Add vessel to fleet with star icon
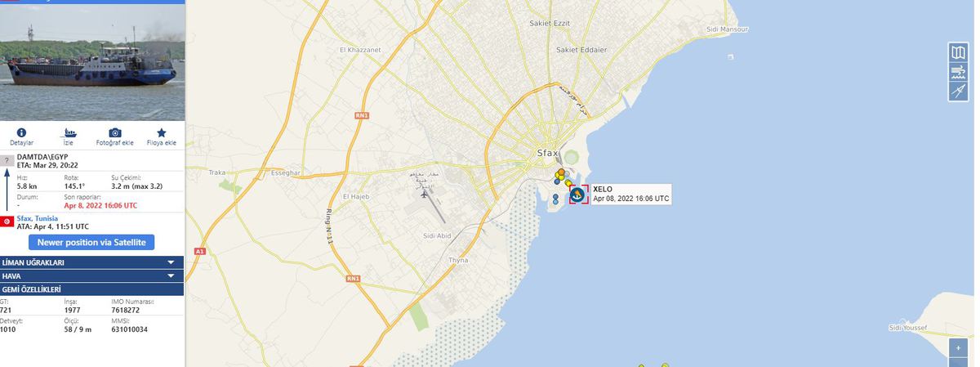This screenshot has height=367, width=980. click(161, 137)
